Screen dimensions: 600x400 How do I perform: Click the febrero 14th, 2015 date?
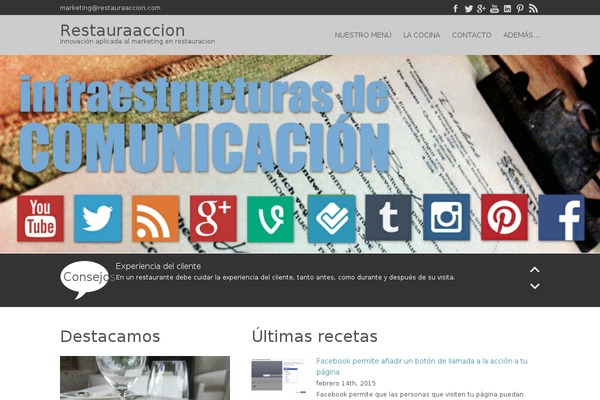tap(346, 383)
